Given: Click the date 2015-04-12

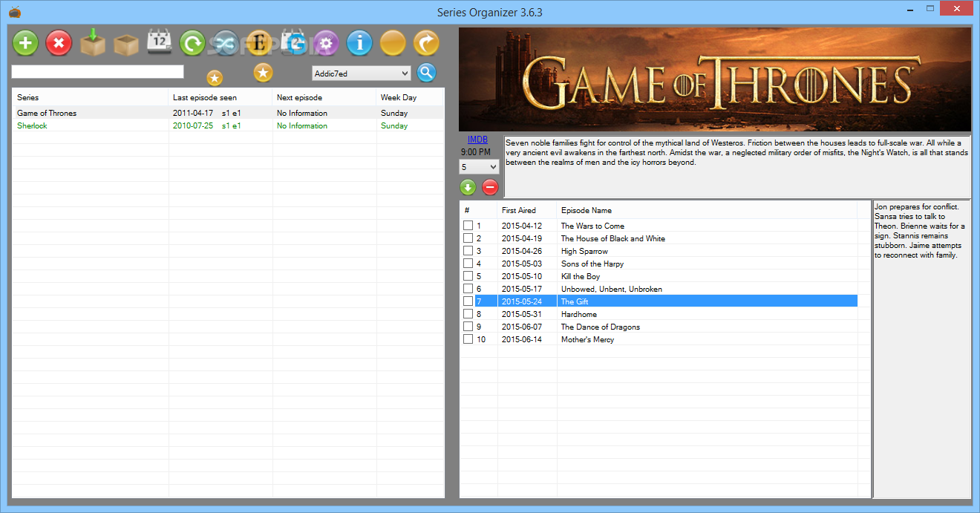Looking at the screenshot, I should coord(522,226).
